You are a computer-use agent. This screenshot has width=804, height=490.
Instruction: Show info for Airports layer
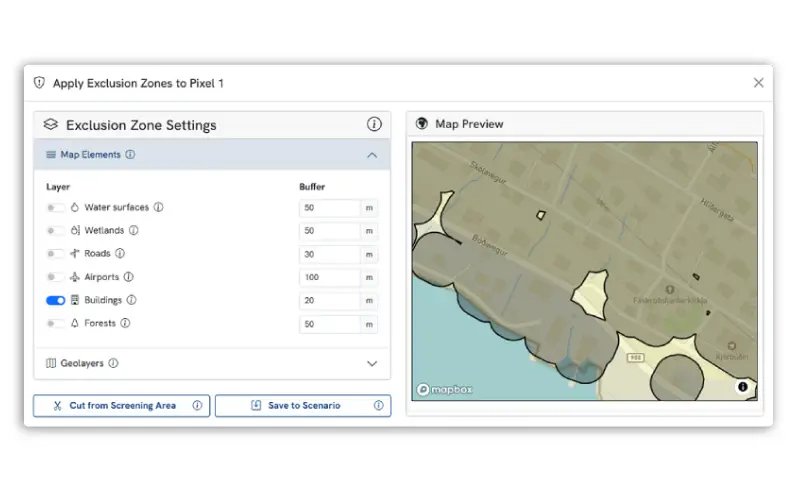coord(128,277)
